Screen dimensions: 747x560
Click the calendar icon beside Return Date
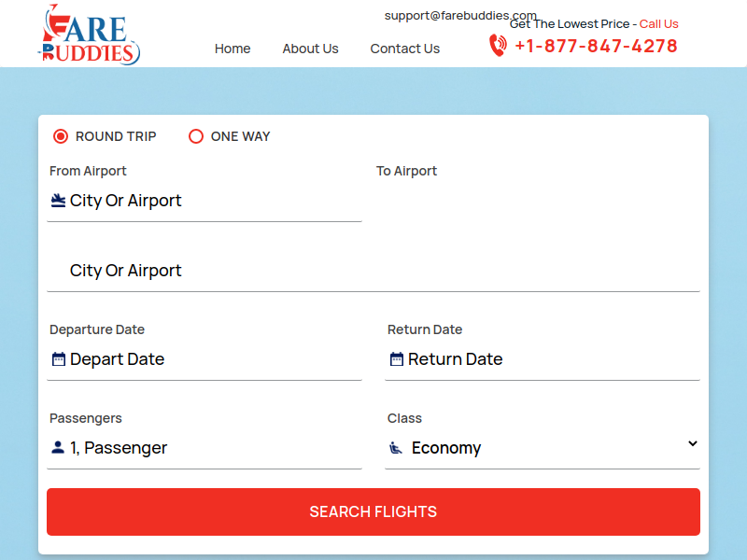point(397,359)
